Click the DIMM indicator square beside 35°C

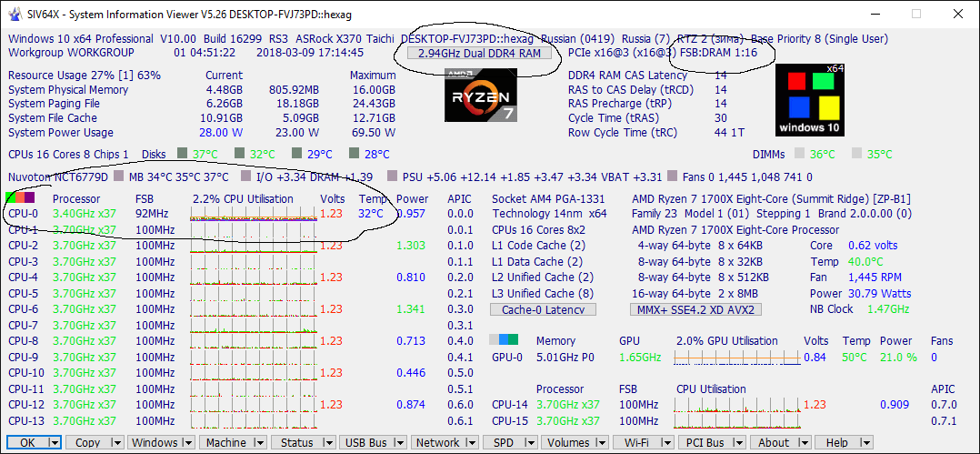[x=857, y=153]
